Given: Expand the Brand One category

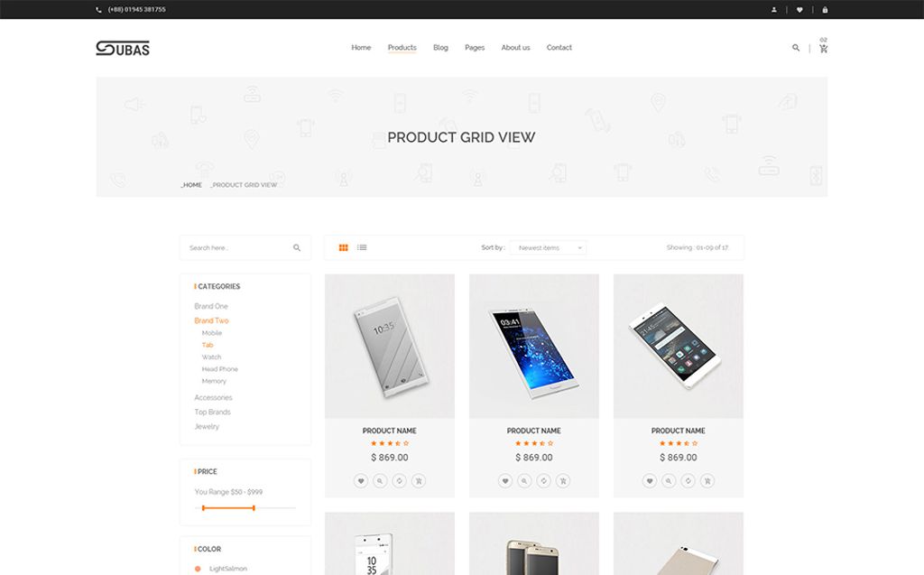Looking at the screenshot, I should click(211, 306).
